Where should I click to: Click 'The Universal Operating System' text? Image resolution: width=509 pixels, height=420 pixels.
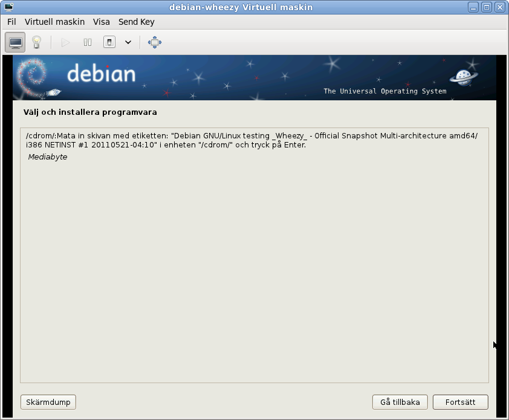(385, 91)
